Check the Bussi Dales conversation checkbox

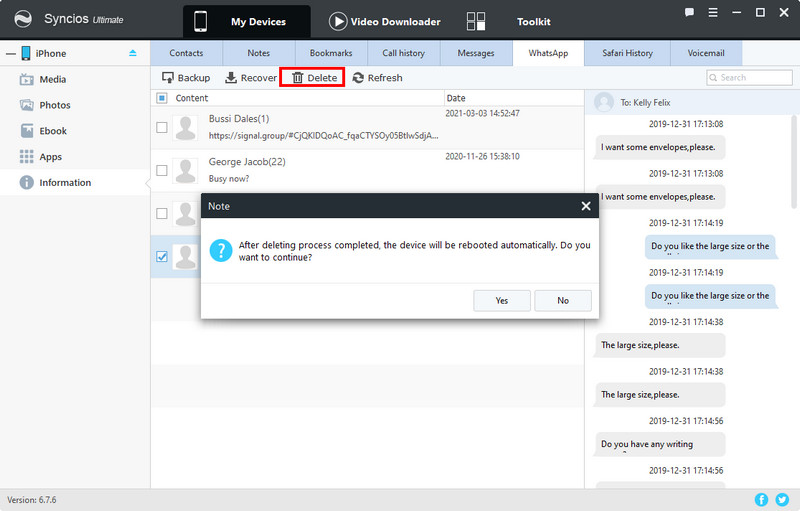click(x=162, y=127)
